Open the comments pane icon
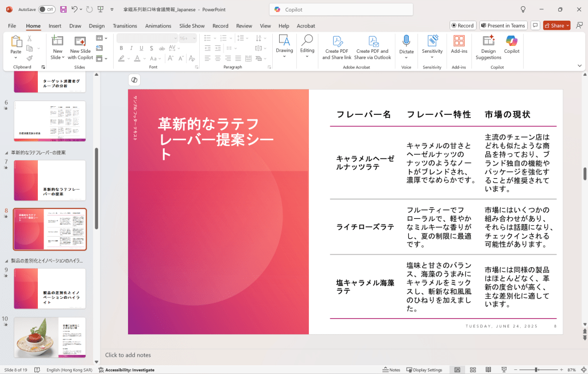The height and width of the screenshot is (374, 588). [536, 25]
